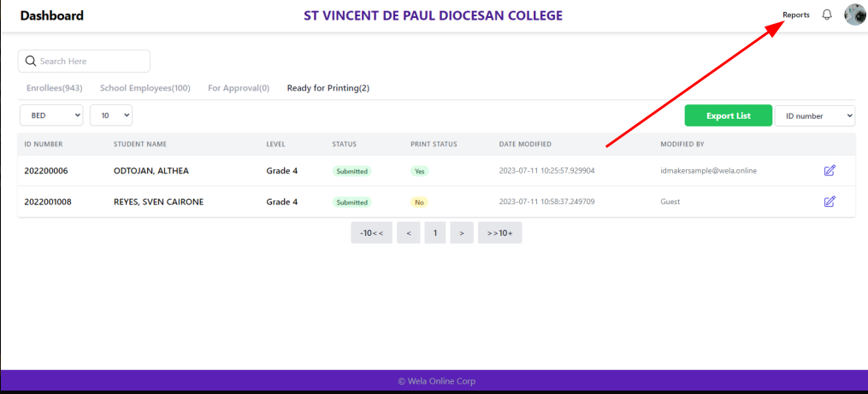Open the Reports link
This screenshot has width=868, height=394.
click(796, 15)
